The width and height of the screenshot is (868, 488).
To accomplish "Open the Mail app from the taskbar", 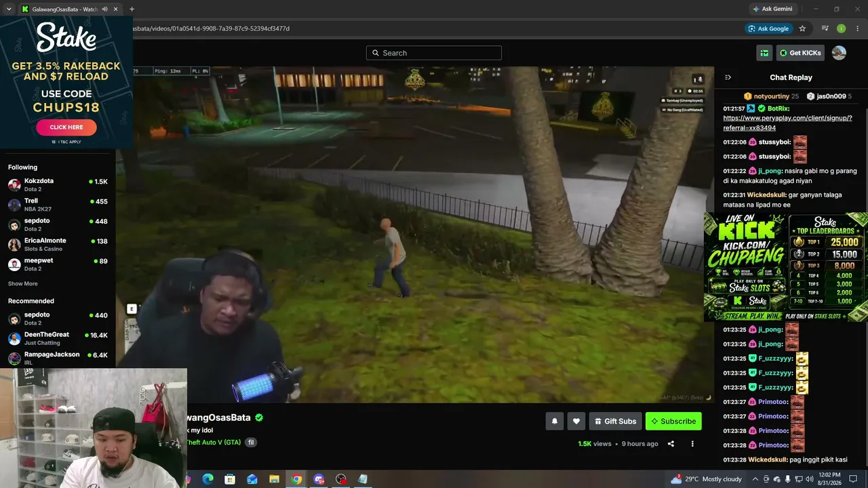I will [252, 479].
